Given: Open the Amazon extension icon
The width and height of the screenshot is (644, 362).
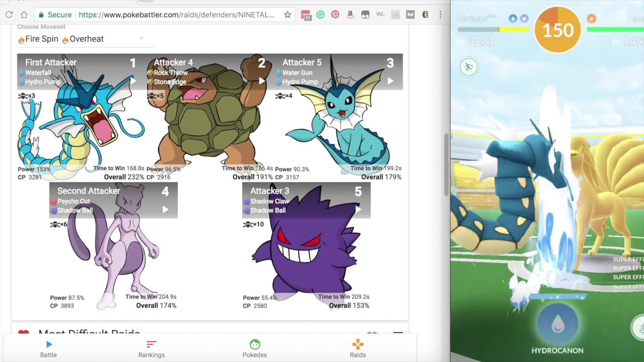Looking at the screenshot, I should [350, 15].
